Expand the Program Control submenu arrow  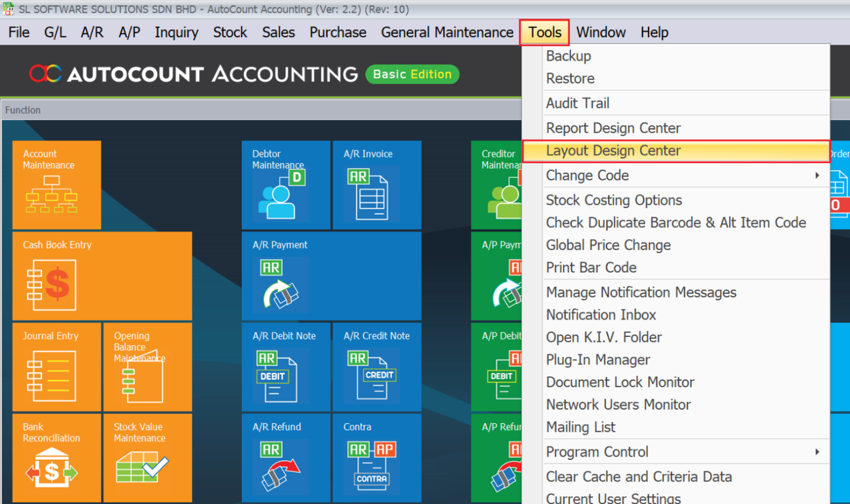tap(817, 452)
